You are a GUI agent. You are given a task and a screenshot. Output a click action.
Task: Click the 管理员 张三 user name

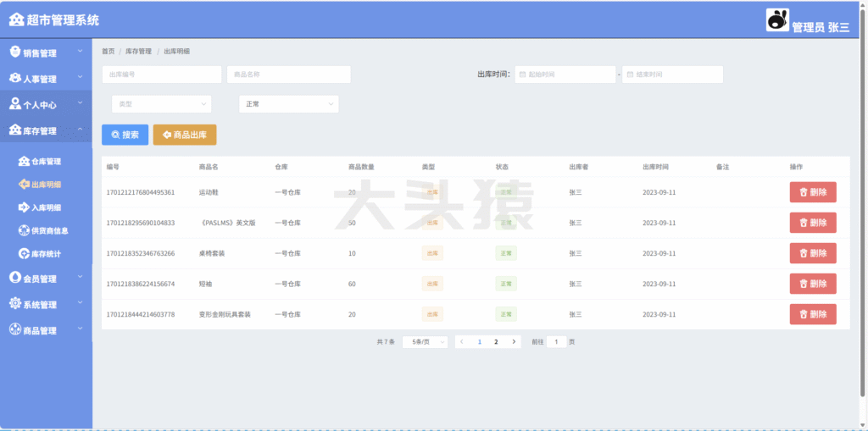[x=821, y=27]
